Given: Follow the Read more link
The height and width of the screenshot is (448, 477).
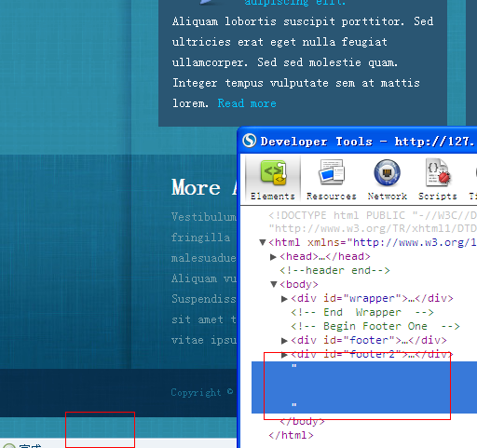Looking at the screenshot, I should [247, 103].
